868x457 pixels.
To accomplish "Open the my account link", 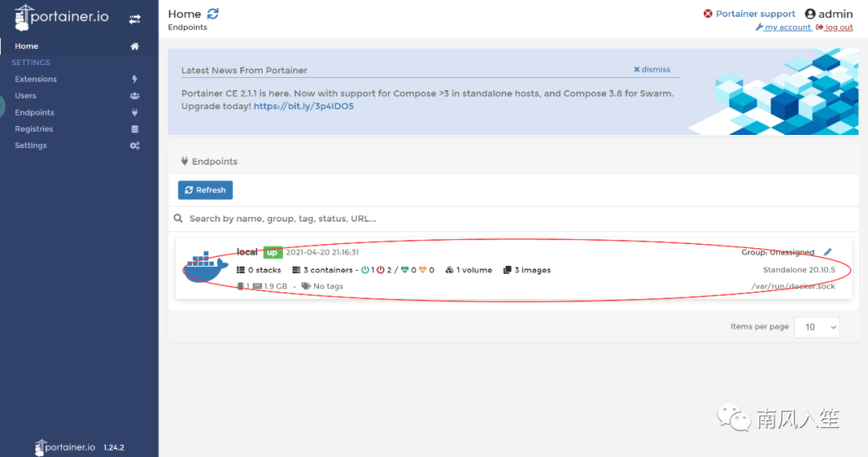I will (x=788, y=27).
